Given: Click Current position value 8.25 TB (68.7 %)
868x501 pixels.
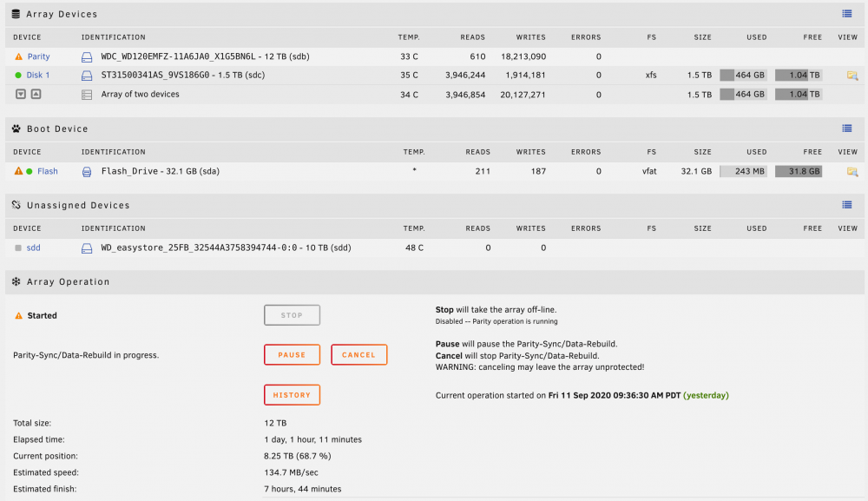Looking at the screenshot, I should click(x=297, y=456).
